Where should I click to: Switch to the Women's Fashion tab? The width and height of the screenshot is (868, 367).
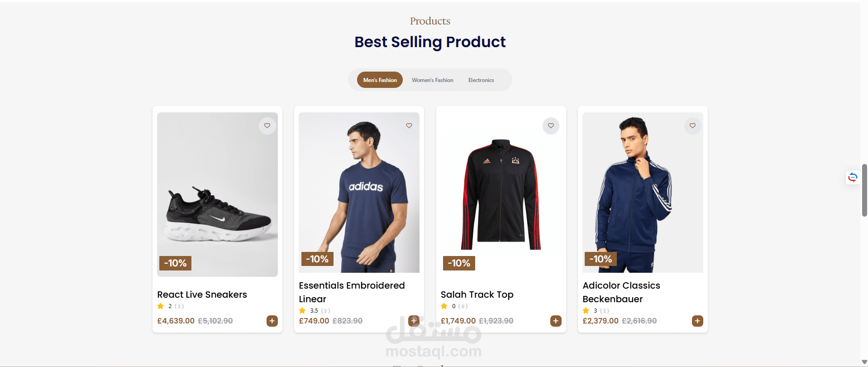pos(432,80)
